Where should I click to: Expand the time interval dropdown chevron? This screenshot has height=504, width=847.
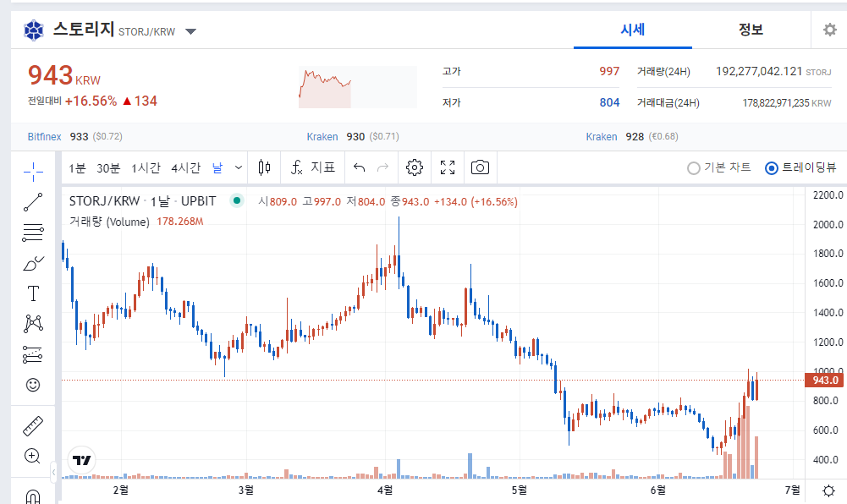coord(239,167)
